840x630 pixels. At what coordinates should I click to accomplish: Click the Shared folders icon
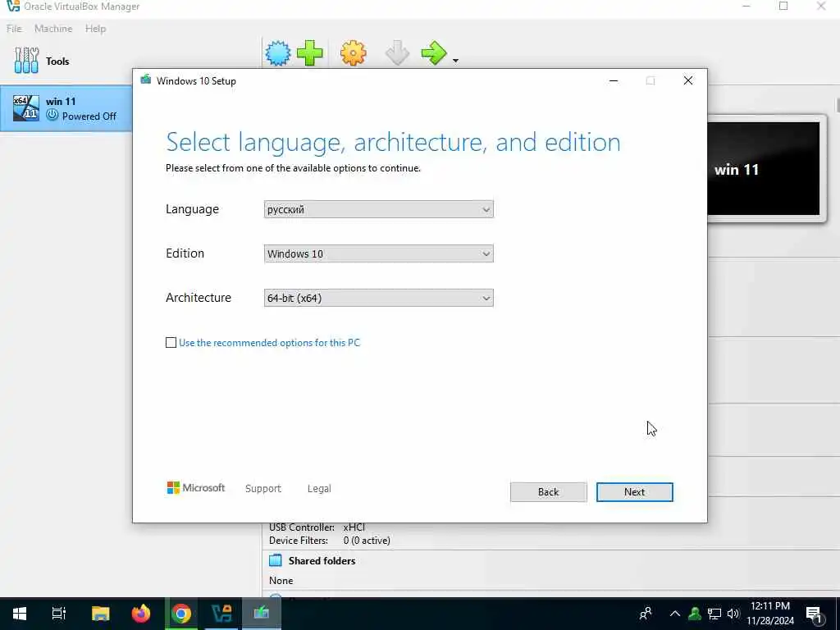click(276, 561)
